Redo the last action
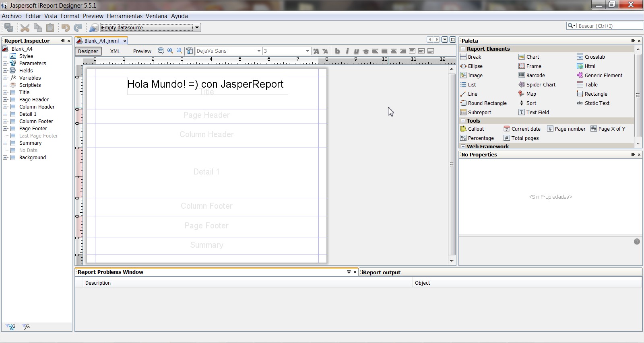644x343 pixels. point(78,27)
